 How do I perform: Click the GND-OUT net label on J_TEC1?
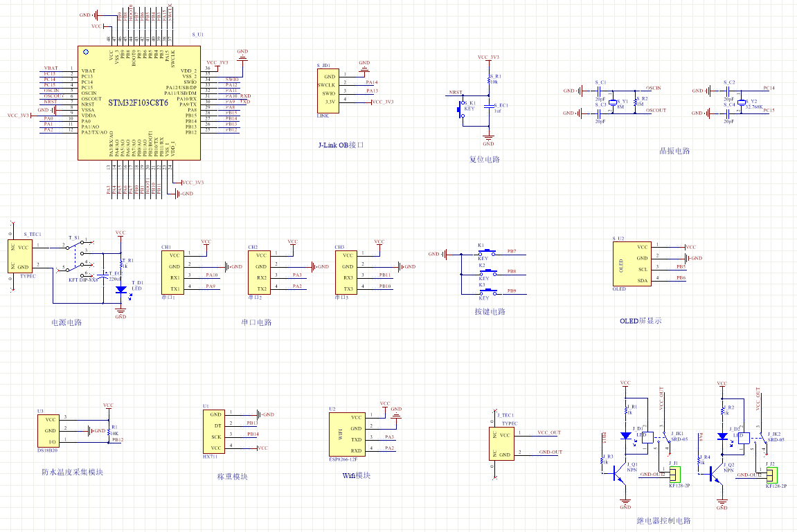coord(550,452)
